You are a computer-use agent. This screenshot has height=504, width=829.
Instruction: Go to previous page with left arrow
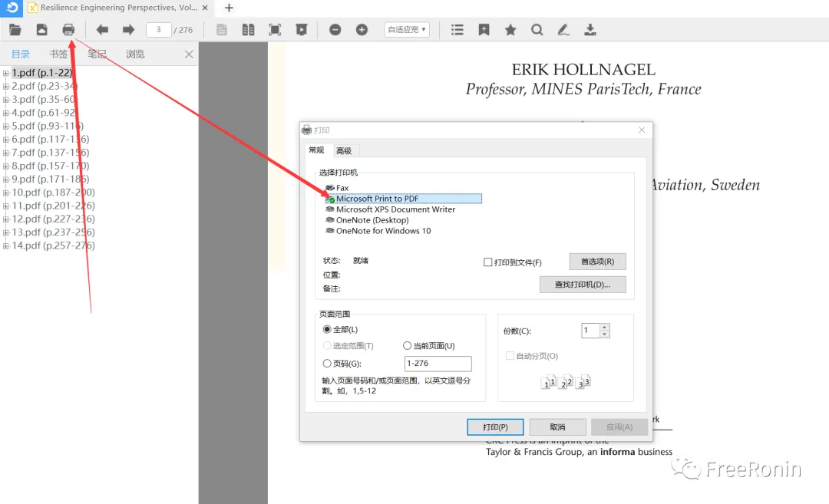coord(102,30)
